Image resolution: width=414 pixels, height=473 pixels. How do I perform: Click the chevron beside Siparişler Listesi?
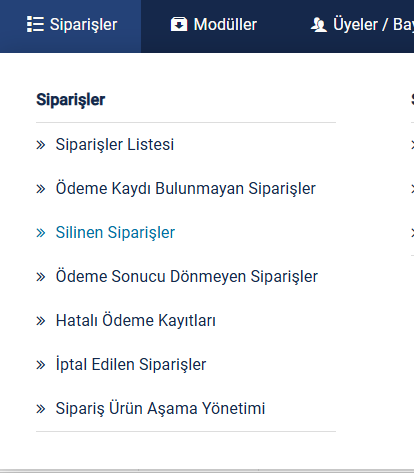(41, 145)
